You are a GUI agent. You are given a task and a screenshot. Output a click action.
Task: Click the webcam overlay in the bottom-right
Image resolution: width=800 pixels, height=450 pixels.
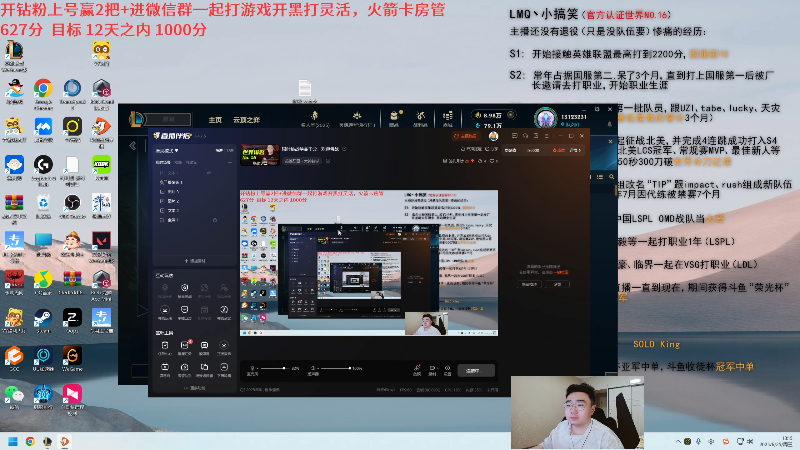pos(577,412)
